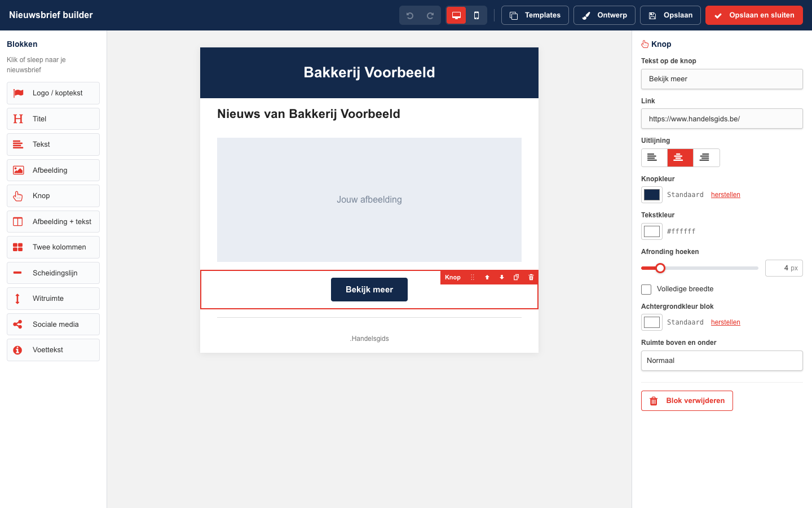Image resolution: width=812 pixels, height=508 pixels.
Task: Delete Knop block via toolbar trash icon
Action: tap(531, 277)
